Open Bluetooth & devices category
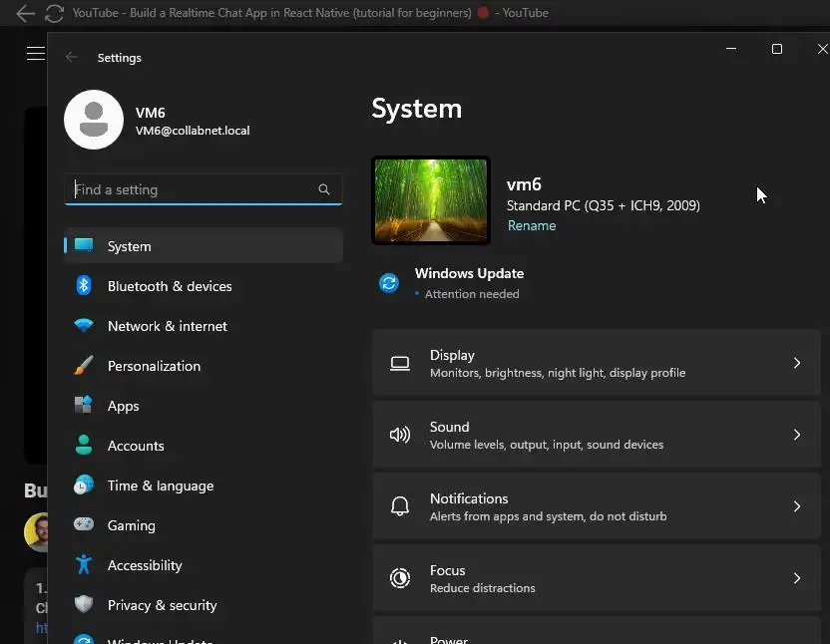 click(204, 286)
